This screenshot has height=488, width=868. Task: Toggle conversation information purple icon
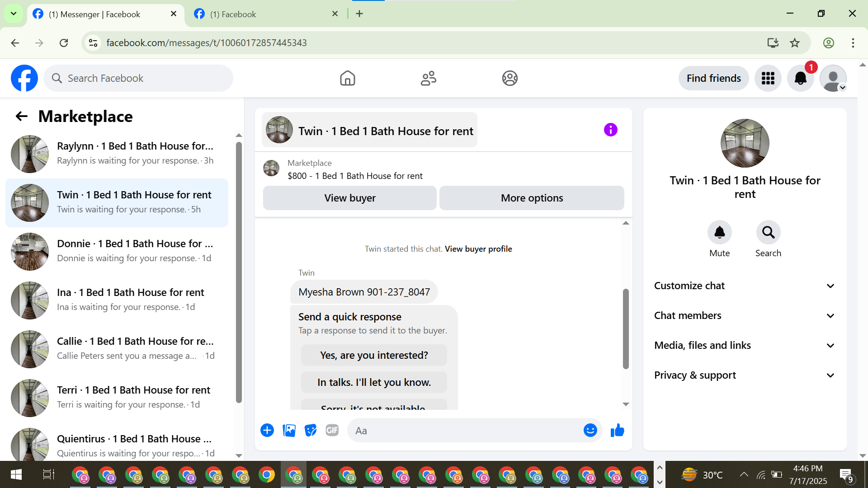click(x=610, y=130)
